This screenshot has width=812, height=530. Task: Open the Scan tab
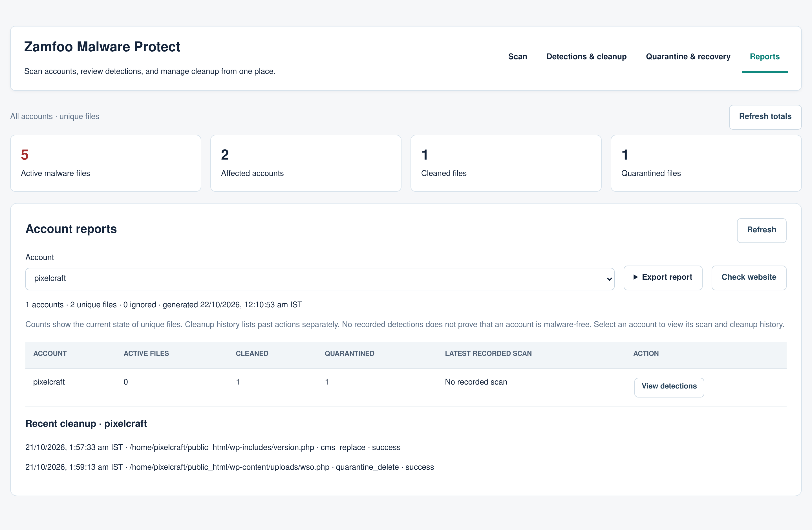tap(517, 57)
